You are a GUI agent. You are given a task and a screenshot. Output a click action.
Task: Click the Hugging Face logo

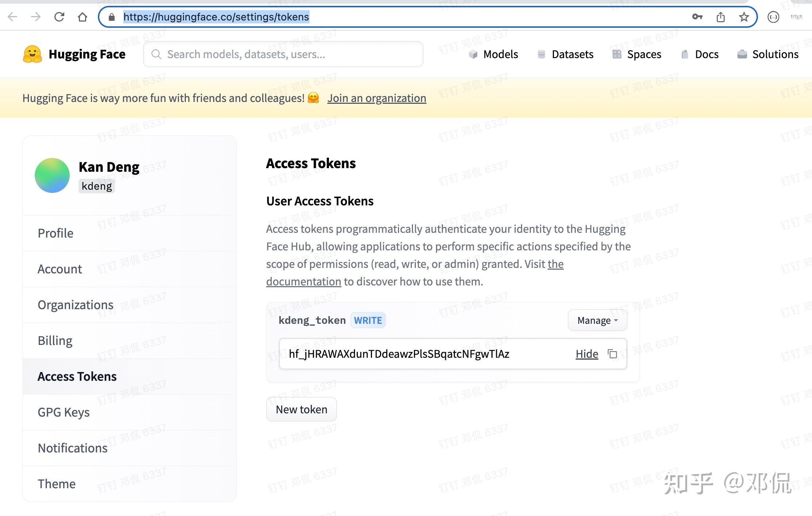[x=32, y=54]
